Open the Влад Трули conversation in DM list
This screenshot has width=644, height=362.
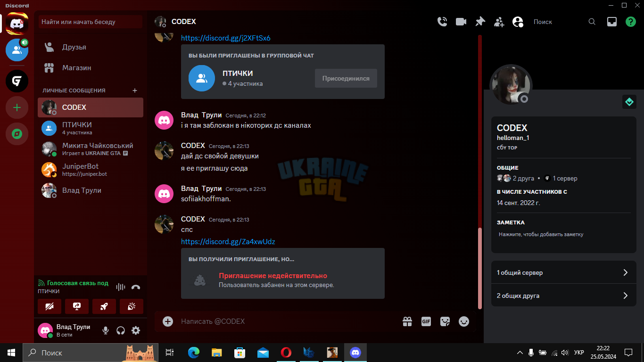pyautogui.click(x=91, y=190)
